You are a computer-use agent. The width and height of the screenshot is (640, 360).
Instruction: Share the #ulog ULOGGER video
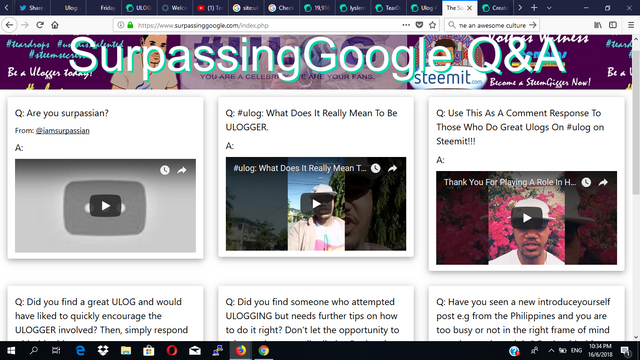tap(393, 168)
